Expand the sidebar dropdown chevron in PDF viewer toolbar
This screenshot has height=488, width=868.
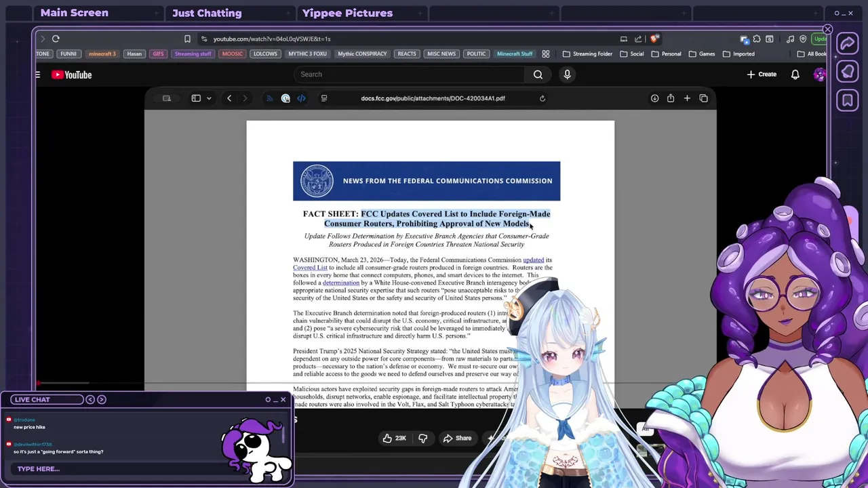click(x=209, y=98)
